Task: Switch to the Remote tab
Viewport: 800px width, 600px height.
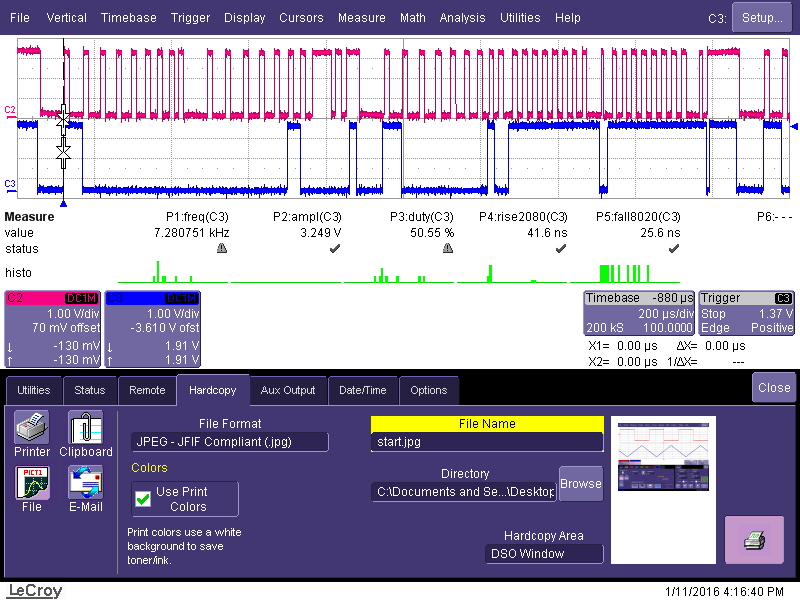Action: point(147,390)
